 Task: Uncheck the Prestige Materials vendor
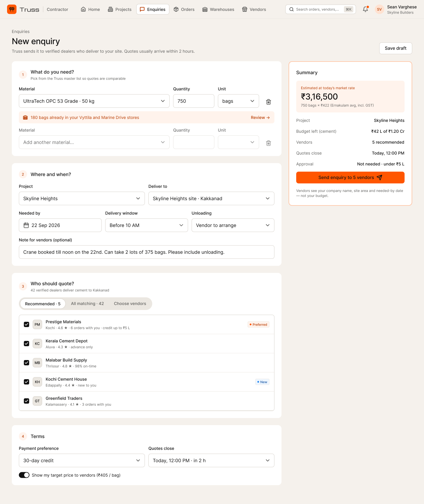click(x=26, y=324)
